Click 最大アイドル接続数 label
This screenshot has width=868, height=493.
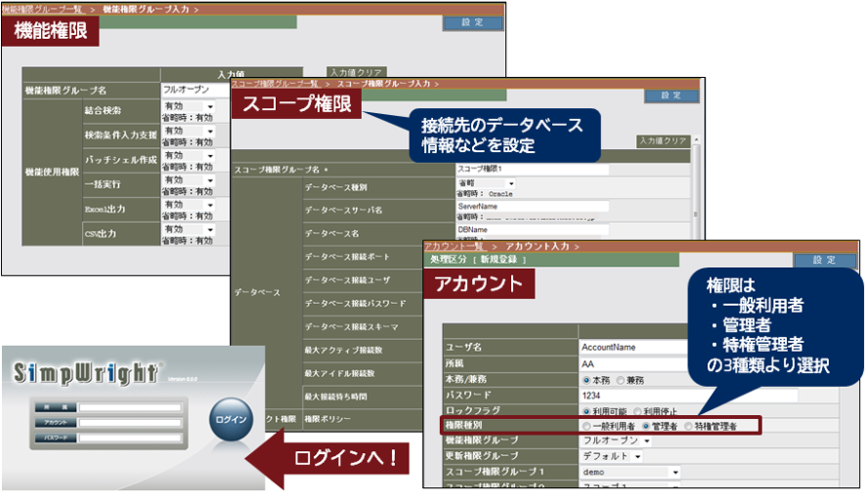340,373
